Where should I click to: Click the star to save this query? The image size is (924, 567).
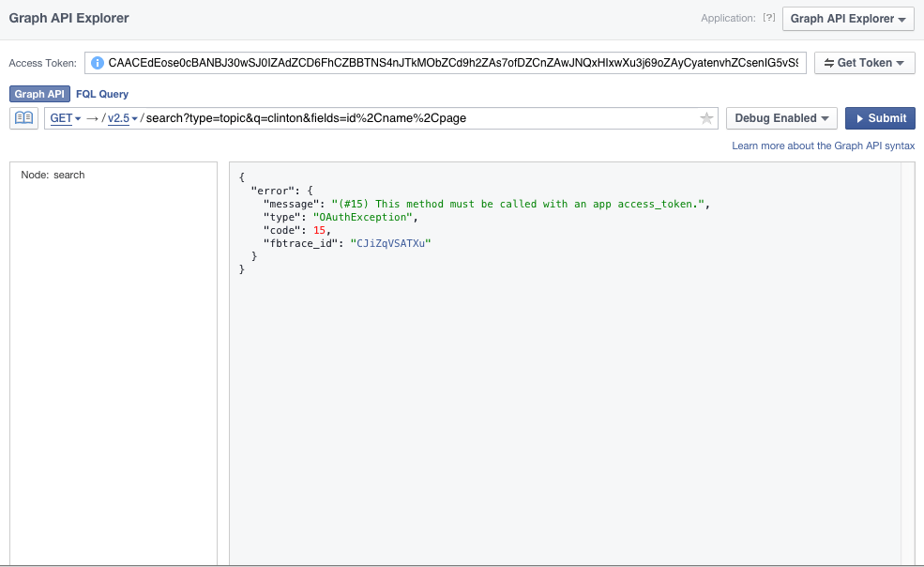point(706,118)
